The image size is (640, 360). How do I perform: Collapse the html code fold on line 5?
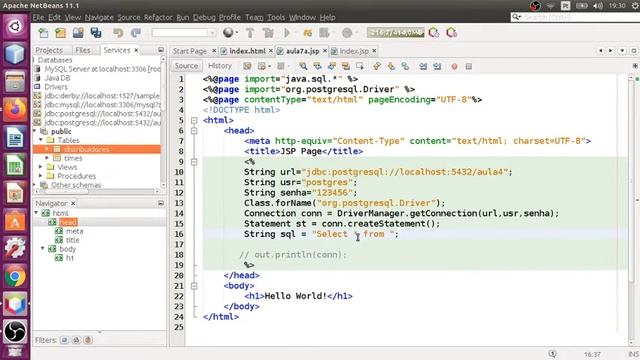[194, 120]
